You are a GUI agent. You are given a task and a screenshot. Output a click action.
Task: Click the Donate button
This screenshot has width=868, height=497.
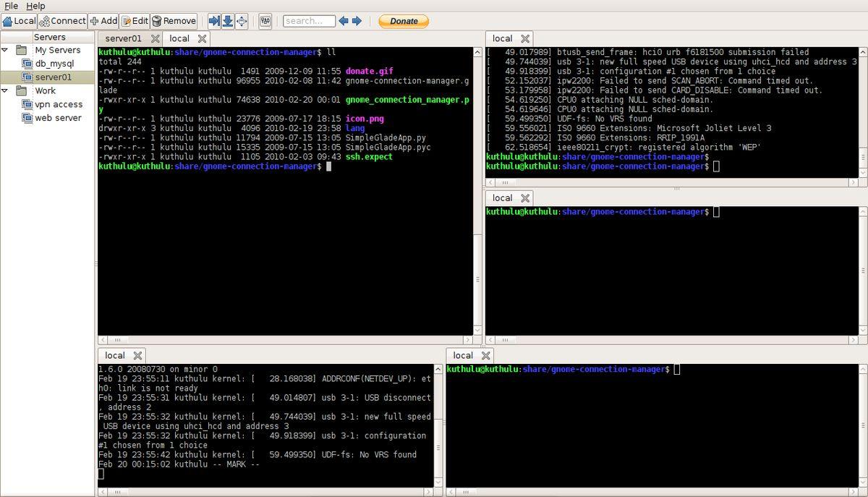tap(404, 21)
